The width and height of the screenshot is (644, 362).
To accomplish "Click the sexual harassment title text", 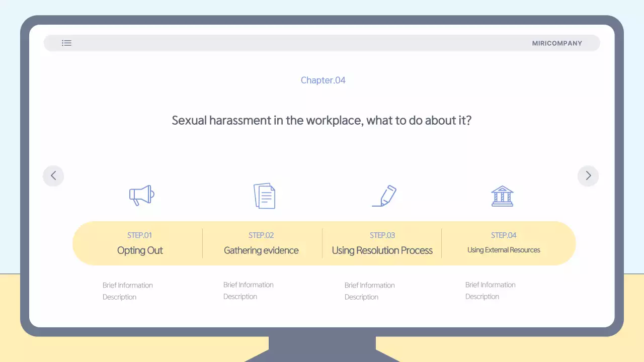I will (321, 121).
